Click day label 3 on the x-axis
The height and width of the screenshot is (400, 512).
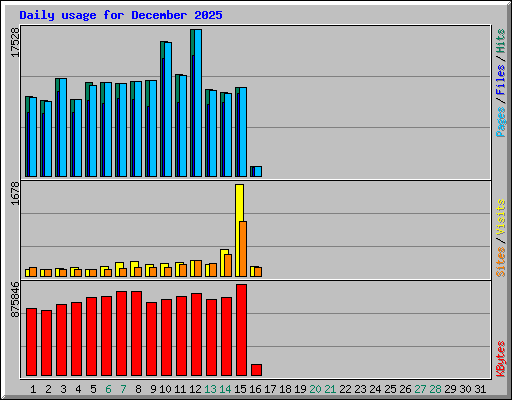point(63,389)
